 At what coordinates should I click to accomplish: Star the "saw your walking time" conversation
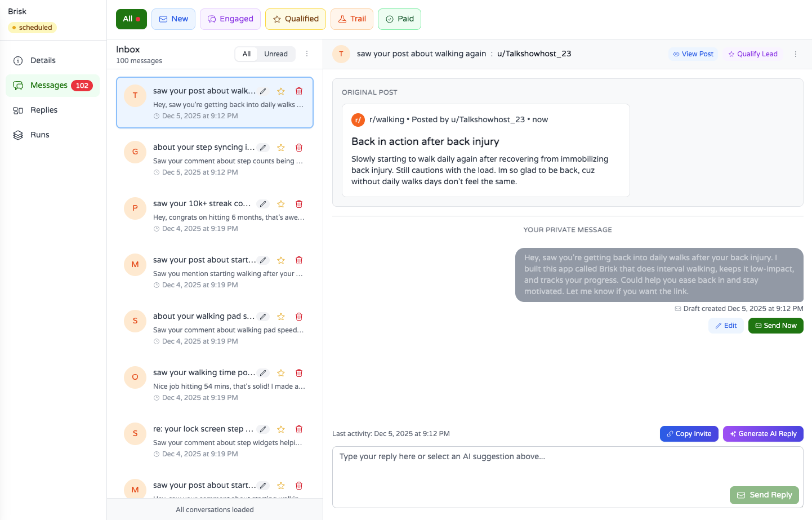click(281, 372)
